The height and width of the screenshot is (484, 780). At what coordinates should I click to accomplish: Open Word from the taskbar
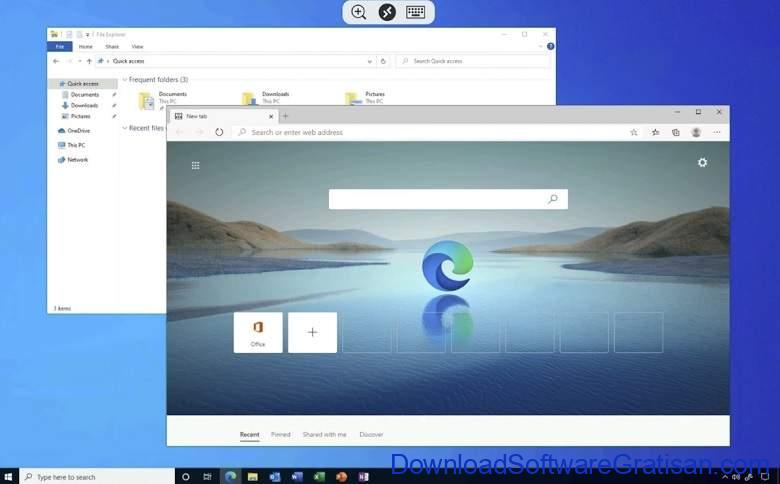click(x=297, y=477)
